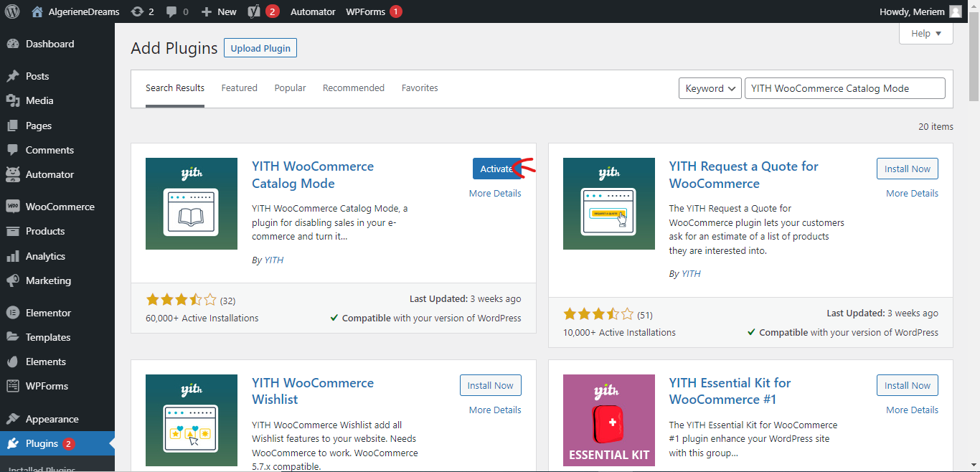Click '60,000+ Active Installations' text
This screenshot has width=980, height=472.
tap(202, 318)
